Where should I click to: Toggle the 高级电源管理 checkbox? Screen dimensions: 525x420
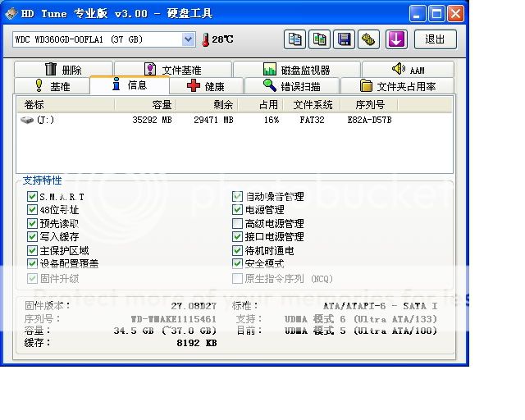(x=238, y=223)
